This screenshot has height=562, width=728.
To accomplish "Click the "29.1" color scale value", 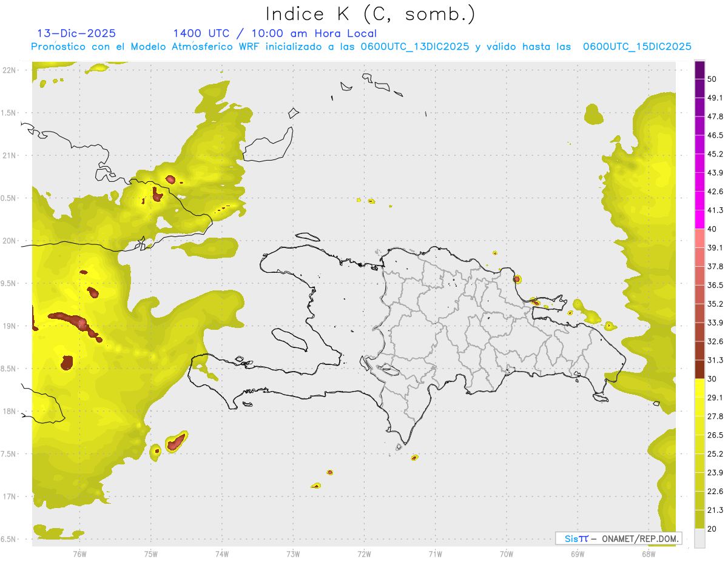I will [x=715, y=398].
